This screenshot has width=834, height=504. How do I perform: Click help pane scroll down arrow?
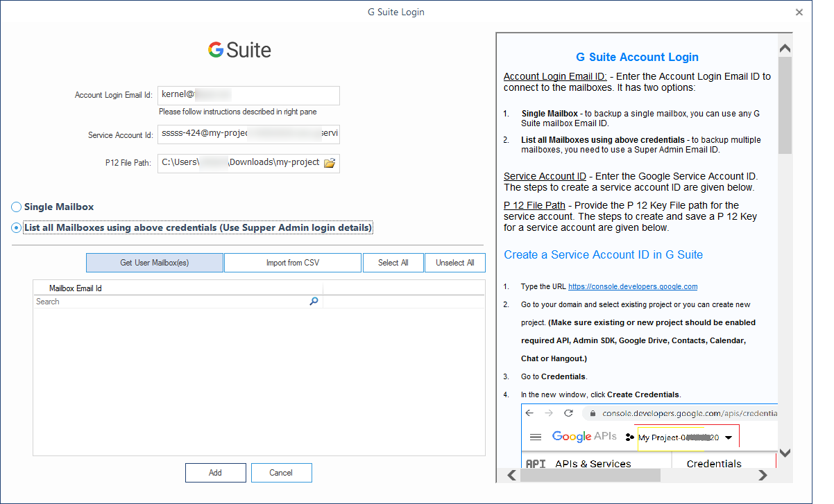coord(785,453)
